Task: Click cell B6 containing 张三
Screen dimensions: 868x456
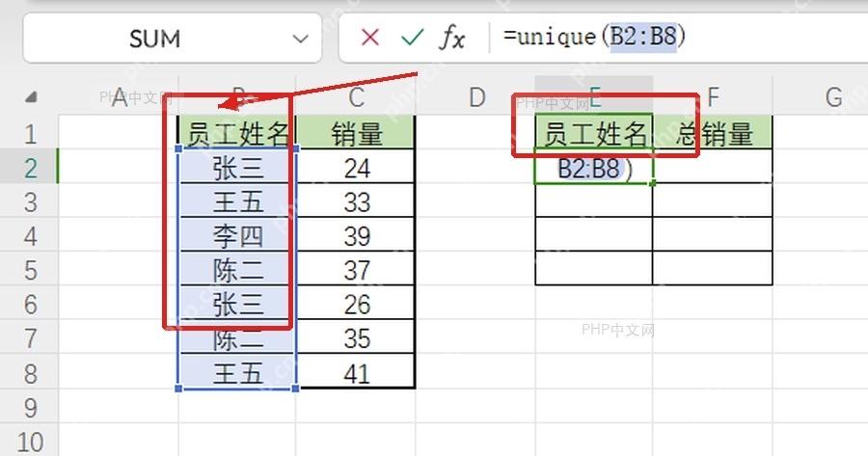Action: pyautogui.click(x=237, y=305)
